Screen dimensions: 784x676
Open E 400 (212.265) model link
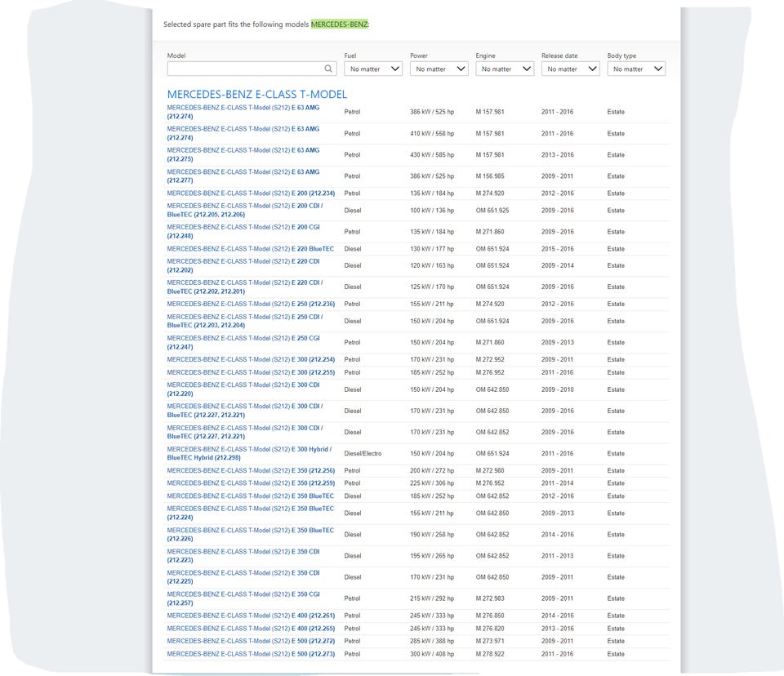[x=251, y=629]
